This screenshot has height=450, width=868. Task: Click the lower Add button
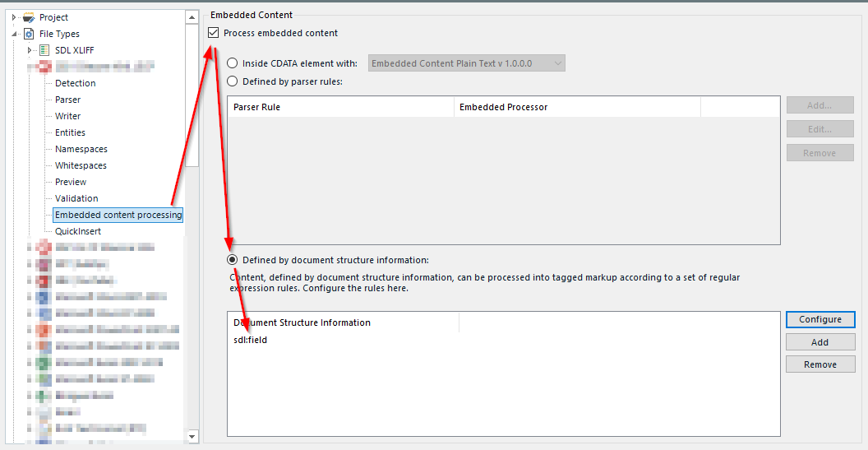pos(820,342)
